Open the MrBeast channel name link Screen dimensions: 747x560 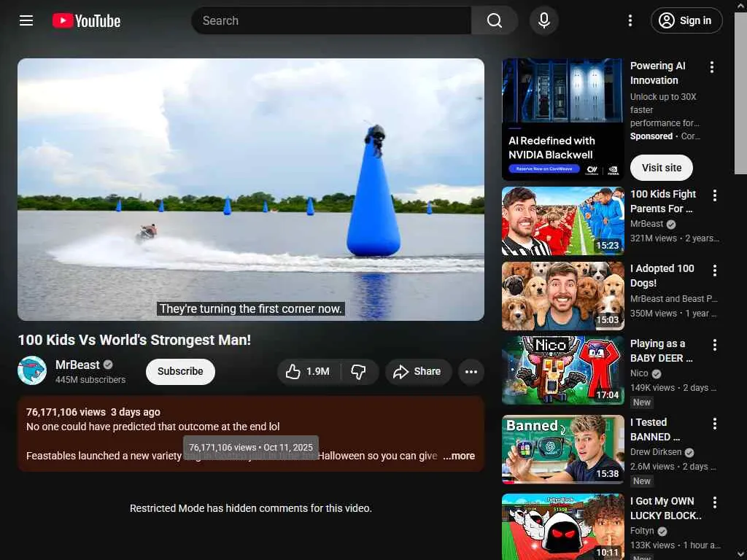click(x=77, y=365)
